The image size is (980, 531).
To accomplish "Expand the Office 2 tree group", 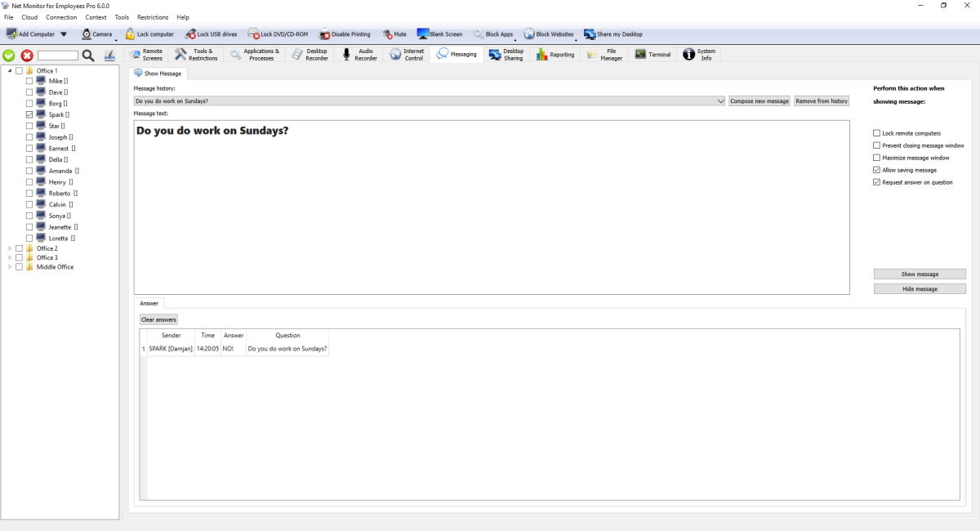I will pyautogui.click(x=10, y=248).
